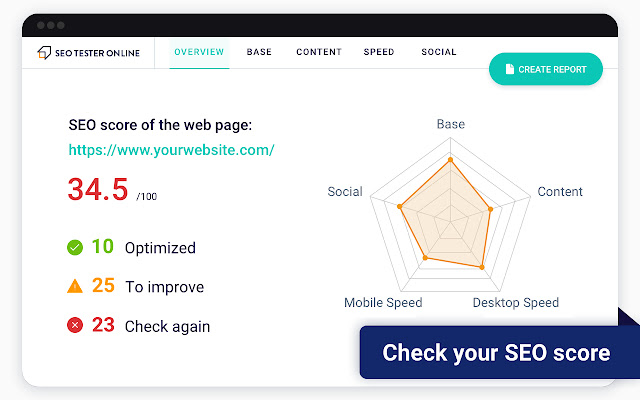
Task: Click the red Check again error icon
Action: (75, 326)
